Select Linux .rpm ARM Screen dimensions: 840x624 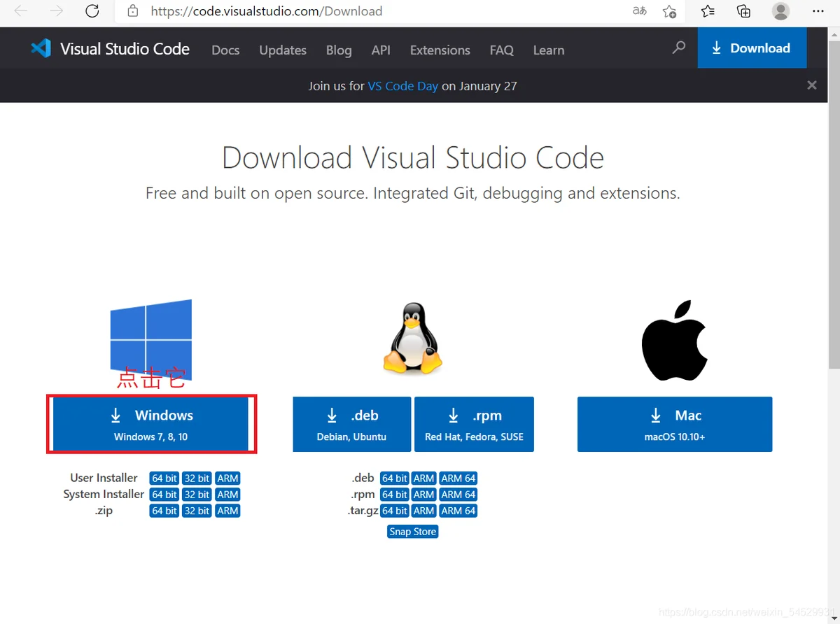point(424,495)
